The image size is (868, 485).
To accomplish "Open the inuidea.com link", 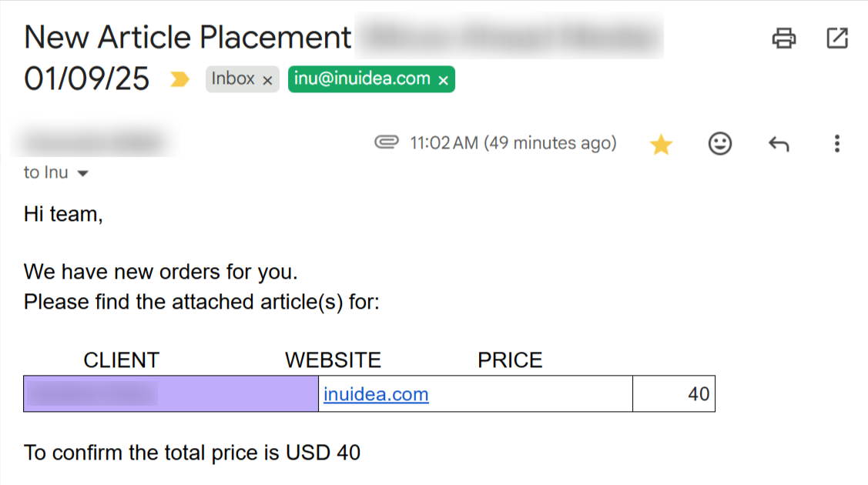I will click(376, 395).
